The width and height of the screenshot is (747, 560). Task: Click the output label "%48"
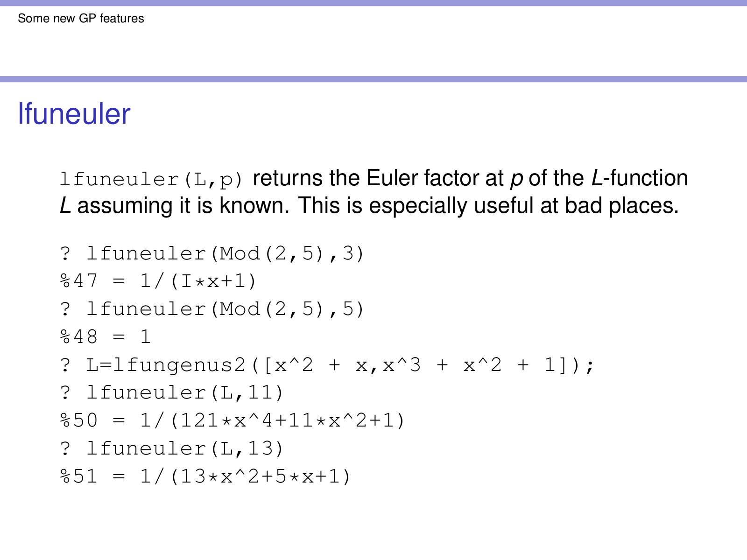(78, 337)
